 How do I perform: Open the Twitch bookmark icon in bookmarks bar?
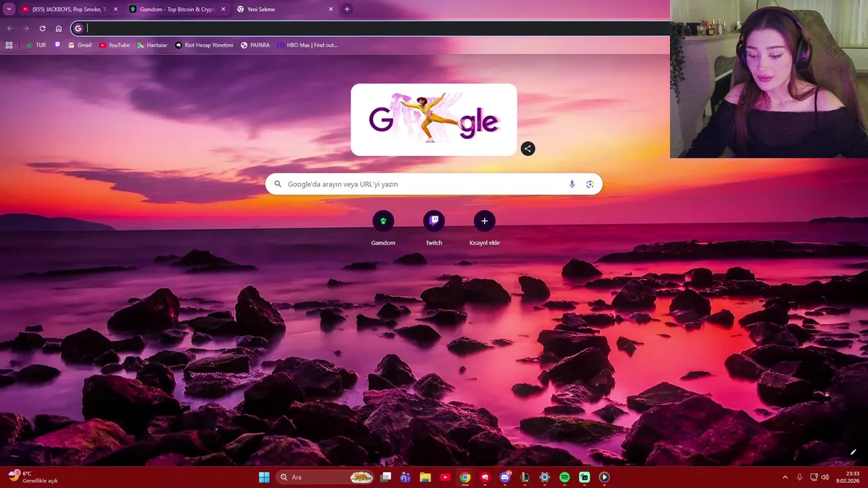(x=58, y=45)
